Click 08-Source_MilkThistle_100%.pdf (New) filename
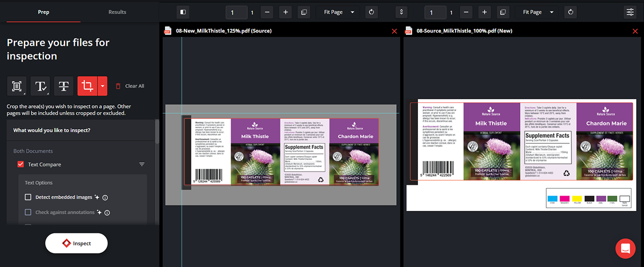This screenshot has height=267, width=644. 464,31
